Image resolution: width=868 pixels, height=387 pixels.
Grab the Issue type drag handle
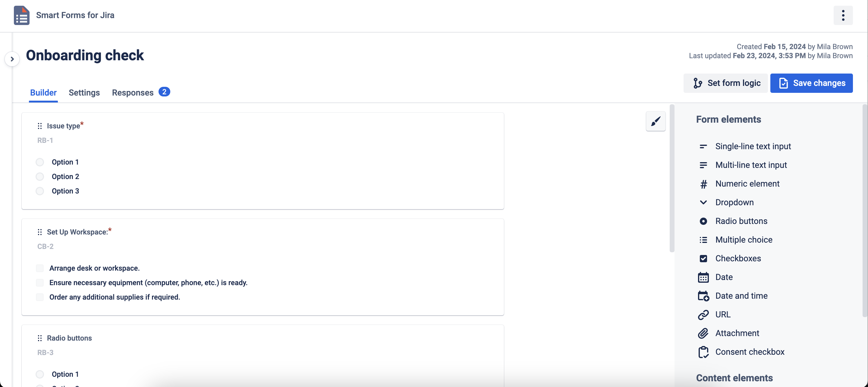(40, 126)
